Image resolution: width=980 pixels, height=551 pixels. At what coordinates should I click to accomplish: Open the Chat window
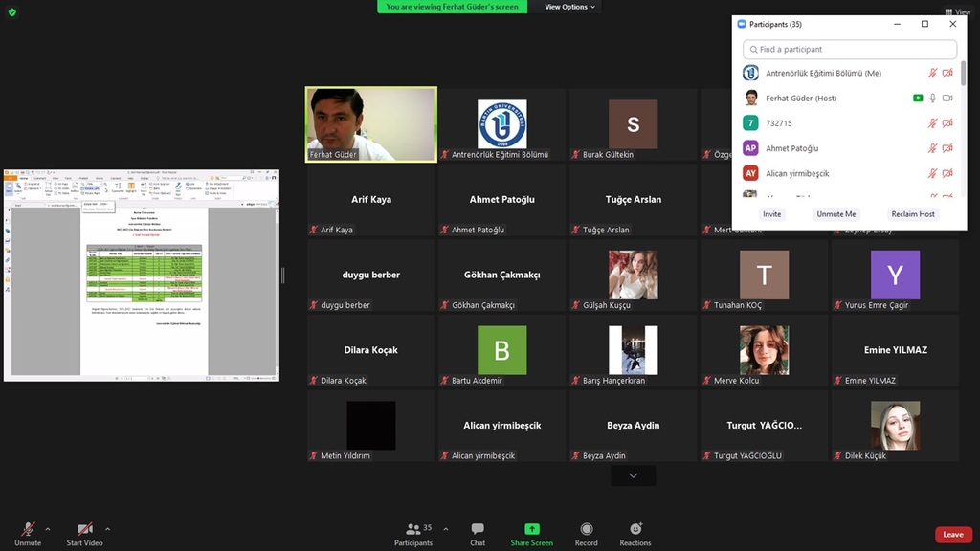478,529
